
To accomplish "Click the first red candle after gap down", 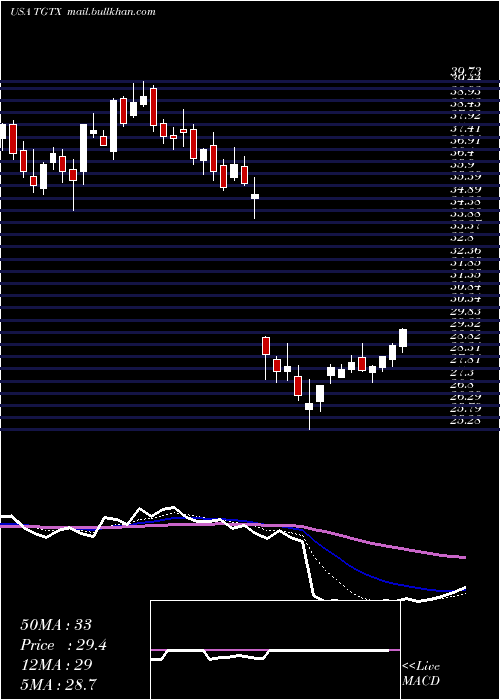I will click(x=266, y=346).
